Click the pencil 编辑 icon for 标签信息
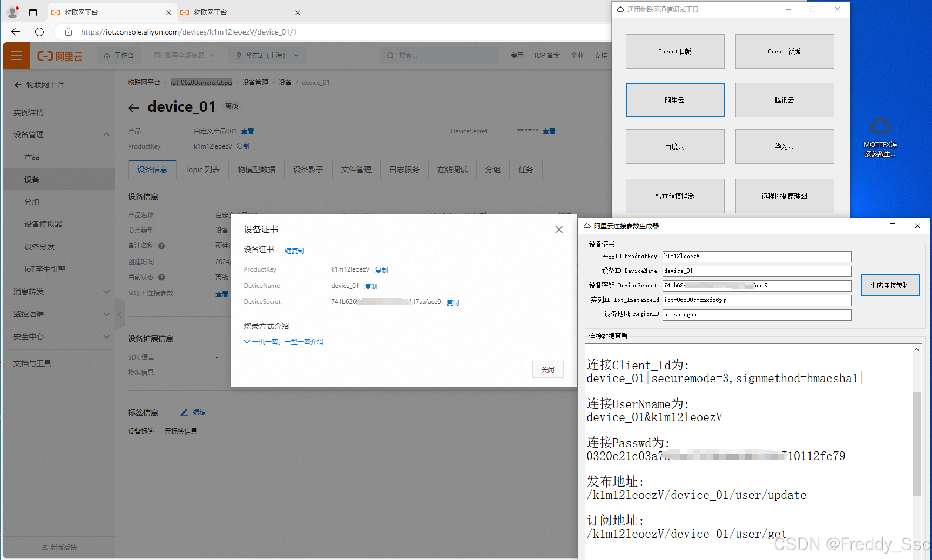The image size is (932, 560). click(x=185, y=412)
